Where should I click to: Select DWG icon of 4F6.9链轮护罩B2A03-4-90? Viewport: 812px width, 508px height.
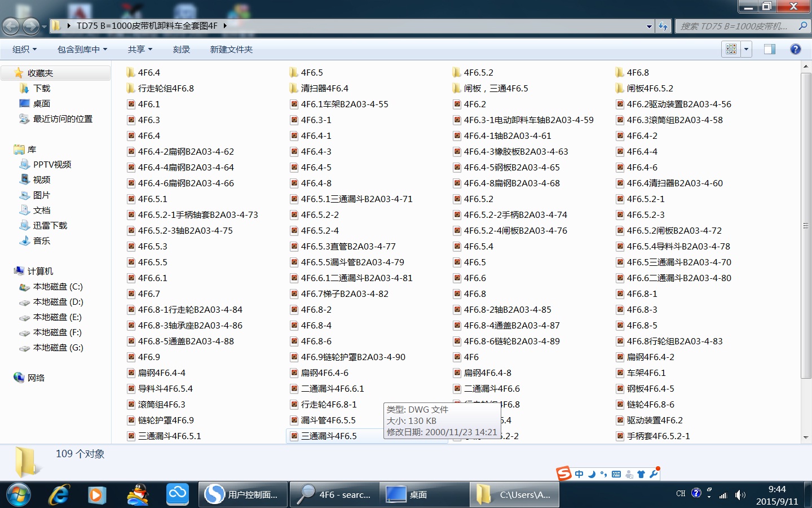[x=294, y=357]
